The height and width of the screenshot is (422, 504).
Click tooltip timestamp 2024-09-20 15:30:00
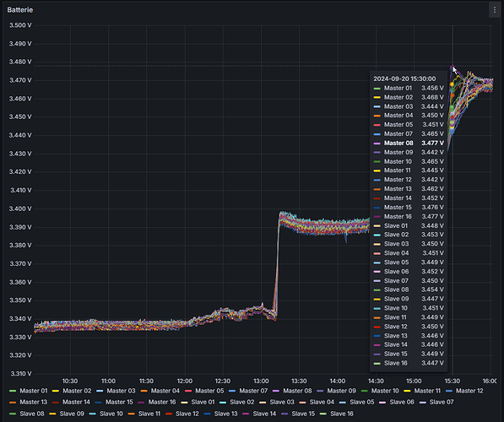tap(404, 78)
